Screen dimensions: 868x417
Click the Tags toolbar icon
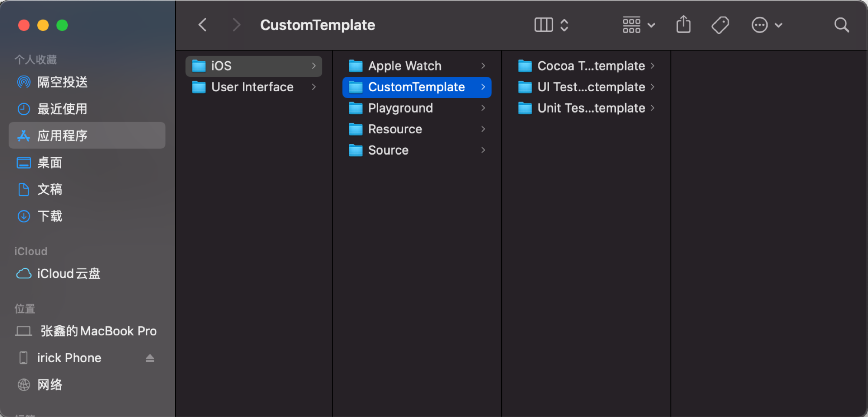pyautogui.click(x=720, y=25)
